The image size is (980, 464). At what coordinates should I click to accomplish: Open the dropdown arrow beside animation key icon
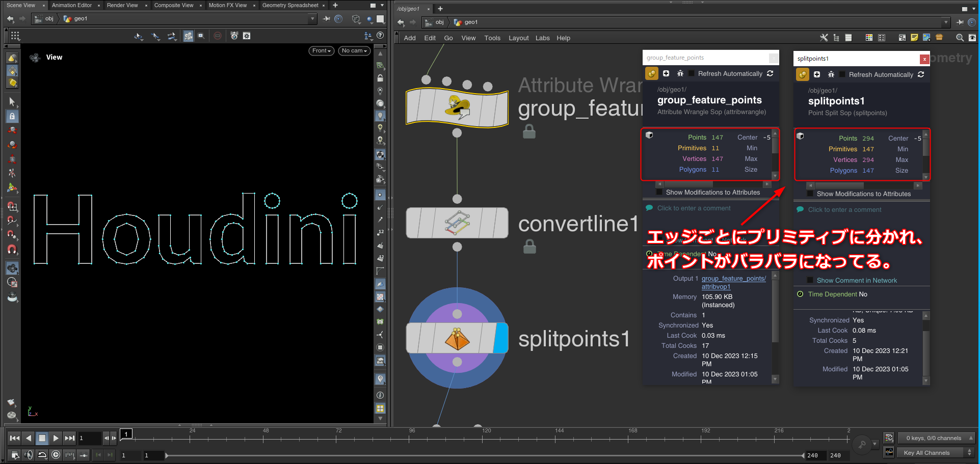(x=875, y=444)
